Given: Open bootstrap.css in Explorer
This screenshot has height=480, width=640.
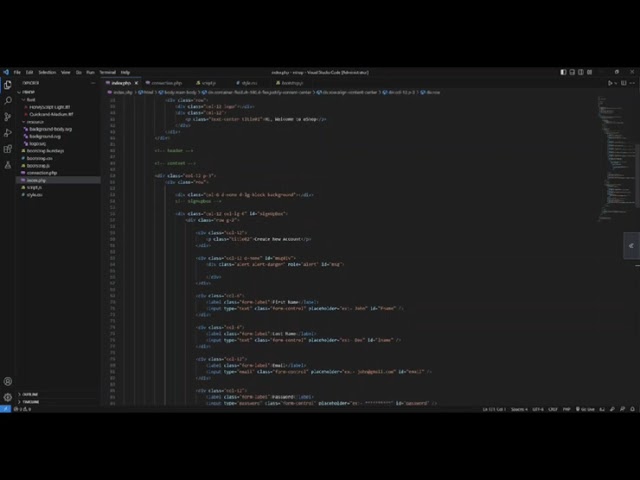Looking at the screenshot, I should coord(40,158).
